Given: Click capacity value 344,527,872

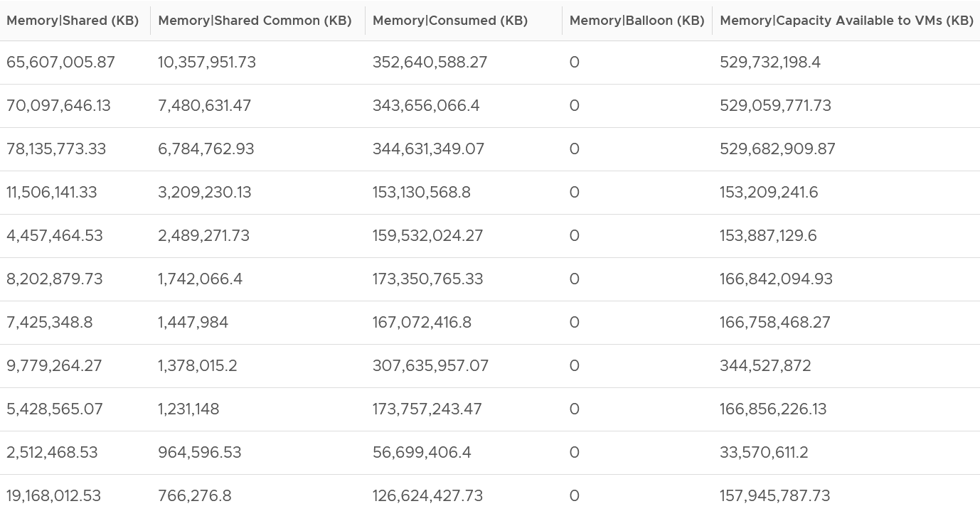Looking at the screenshot, I should [x=765, y=366].
